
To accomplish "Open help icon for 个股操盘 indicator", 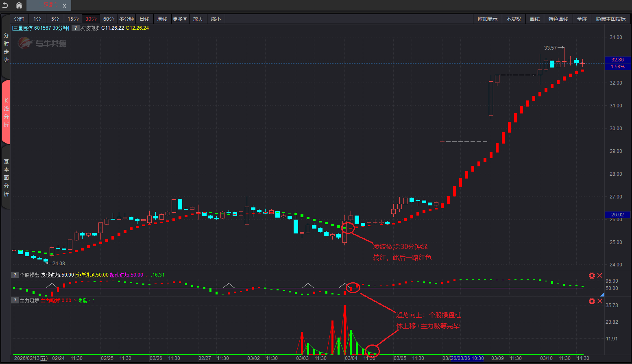I will coord(15,275).
